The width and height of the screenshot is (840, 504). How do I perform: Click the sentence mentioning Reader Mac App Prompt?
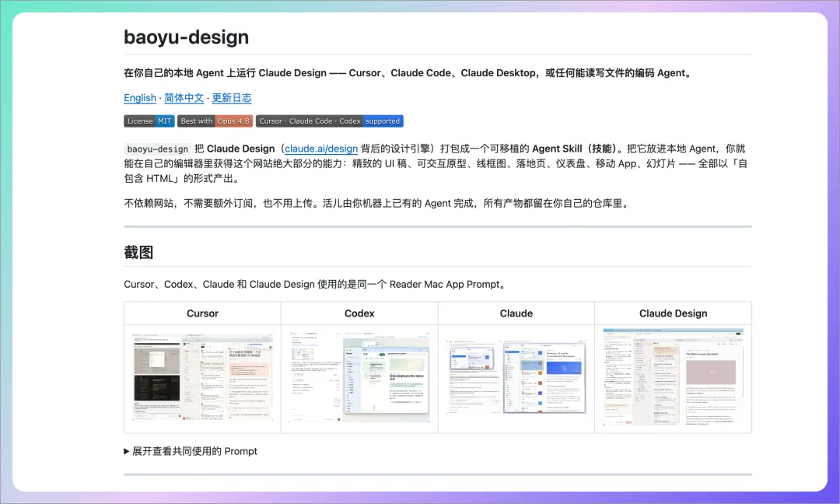tap(316, 285)
